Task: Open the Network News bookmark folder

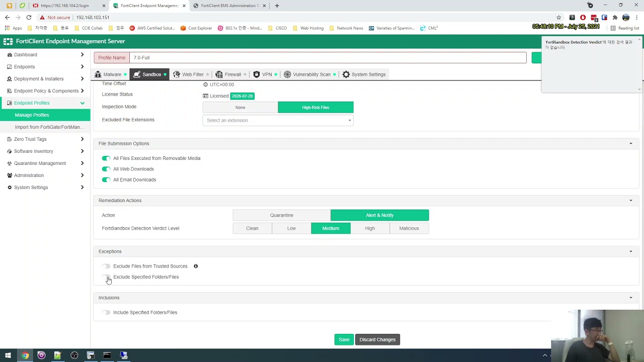Action: pyautogui.click(x=346, y=28)
